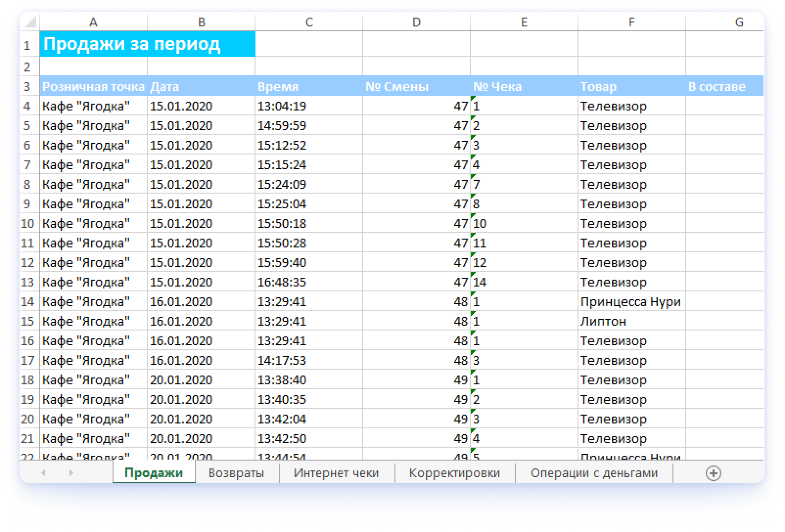Select the time cell 13:42:04

tap(309, 419)
